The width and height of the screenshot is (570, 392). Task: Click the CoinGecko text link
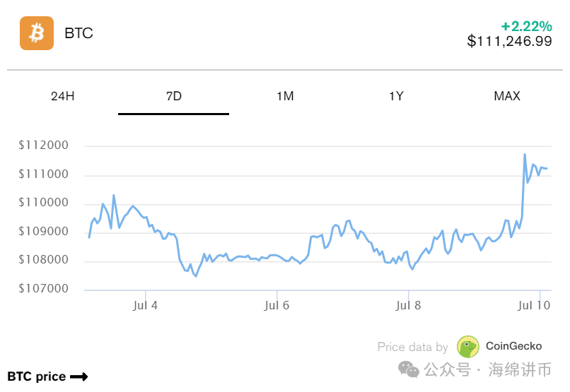pyautogui.click(x=513, y=346)
